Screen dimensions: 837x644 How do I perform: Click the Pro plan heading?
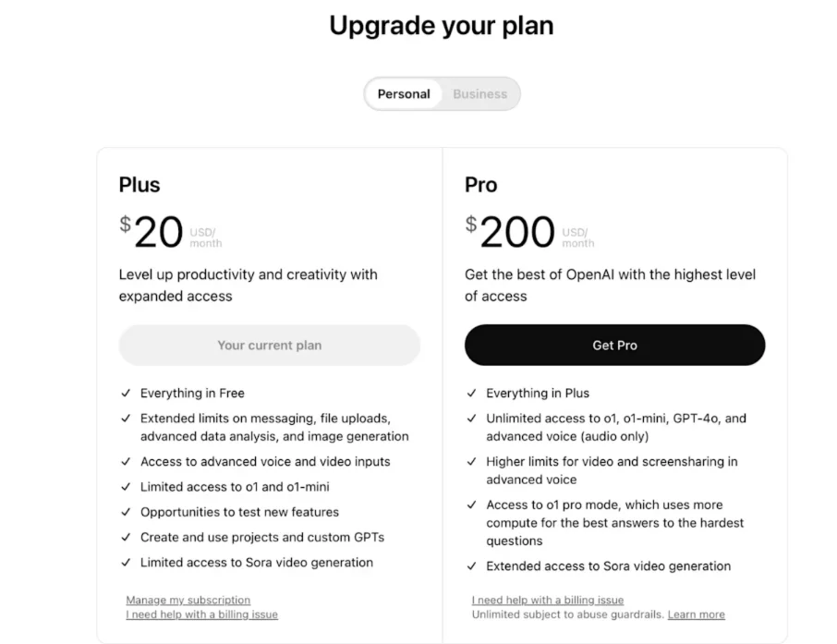(481, 185)
